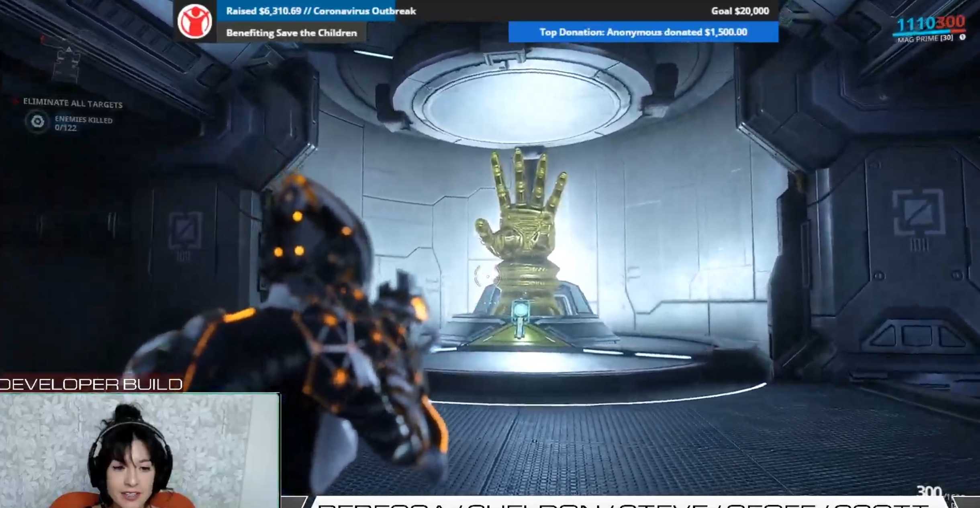
Task: Click the ELIMINATE ALL TARGETS objective text
Action: [x=73, y=104]
